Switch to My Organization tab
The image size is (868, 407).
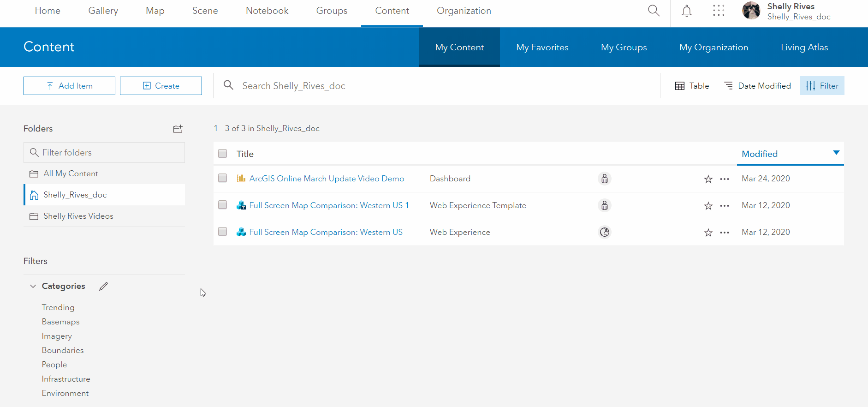(714, 47)
